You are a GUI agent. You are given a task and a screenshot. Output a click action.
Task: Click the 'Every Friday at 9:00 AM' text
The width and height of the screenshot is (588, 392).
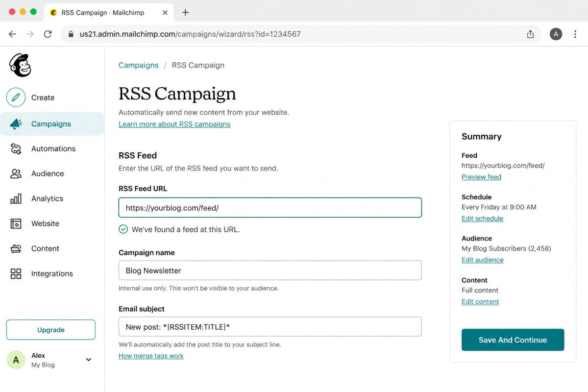coord(499,207)
